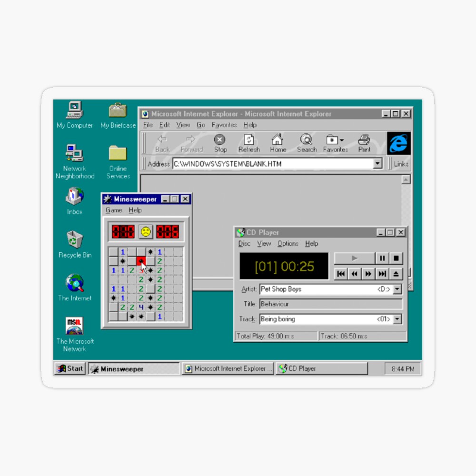Click the Forward button in Internet Explorer

(191, 144)
